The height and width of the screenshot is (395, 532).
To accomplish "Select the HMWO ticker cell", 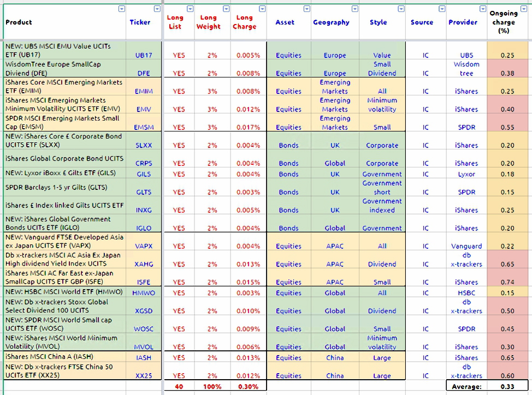I will click(x=144, y=292).
